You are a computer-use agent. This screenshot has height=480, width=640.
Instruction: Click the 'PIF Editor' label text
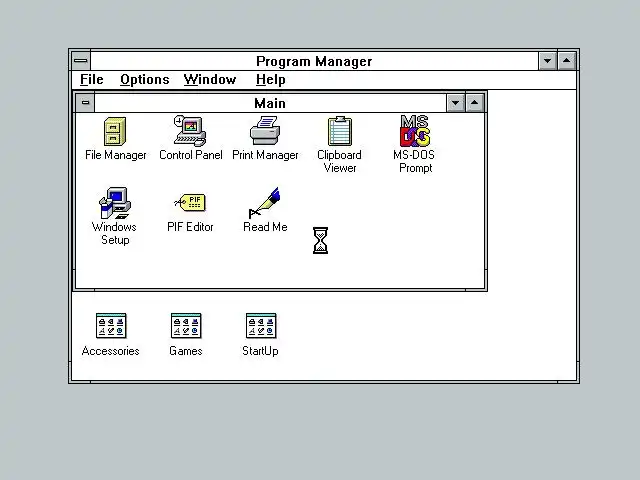tap(190, 227)
